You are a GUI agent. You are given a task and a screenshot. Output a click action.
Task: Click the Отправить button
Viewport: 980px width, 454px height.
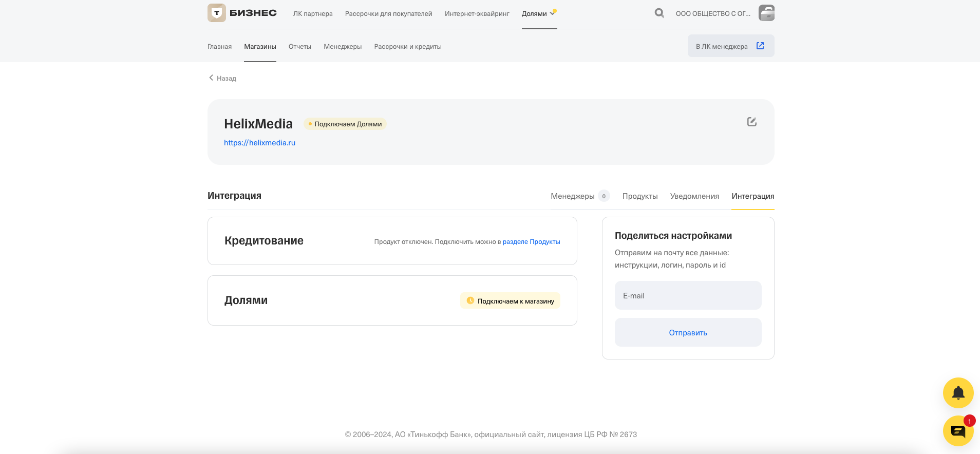pos(688,332)
